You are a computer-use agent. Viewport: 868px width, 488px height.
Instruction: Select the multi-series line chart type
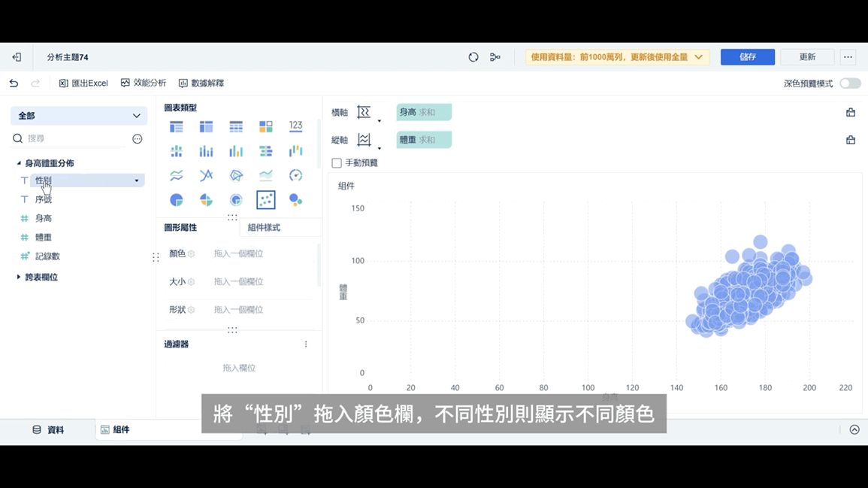(207, 176)
